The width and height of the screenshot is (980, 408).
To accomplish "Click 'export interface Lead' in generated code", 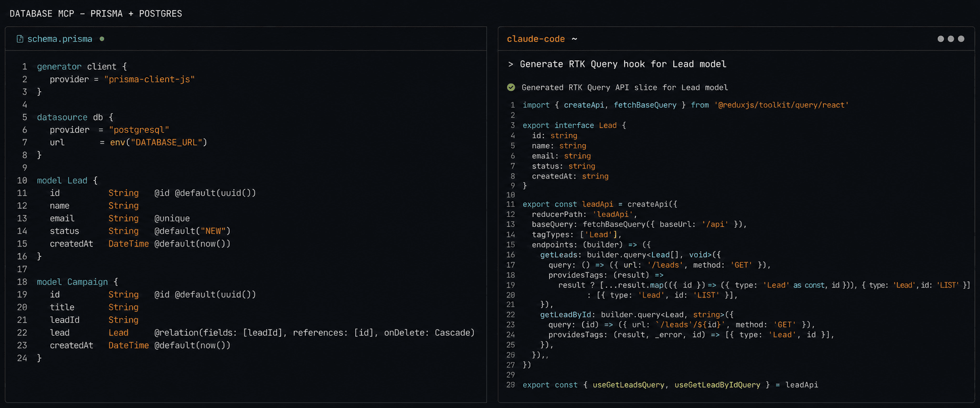I will point(570,125).
